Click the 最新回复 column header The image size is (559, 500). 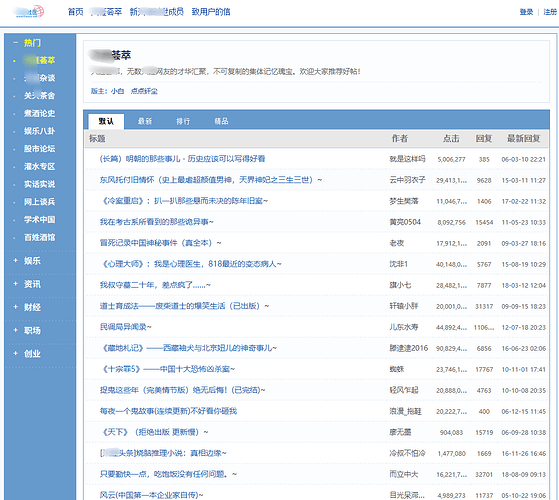[x=523, y=139]
